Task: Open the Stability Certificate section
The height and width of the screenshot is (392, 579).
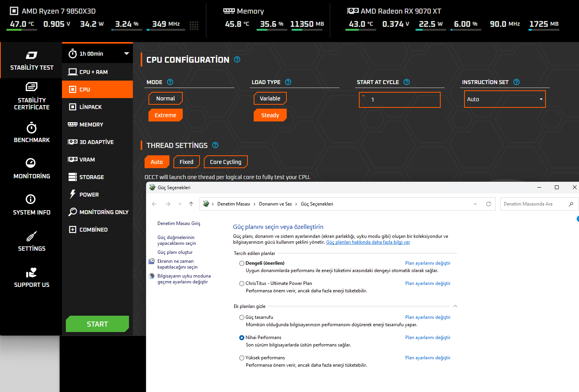Action: tap(32, 96)
